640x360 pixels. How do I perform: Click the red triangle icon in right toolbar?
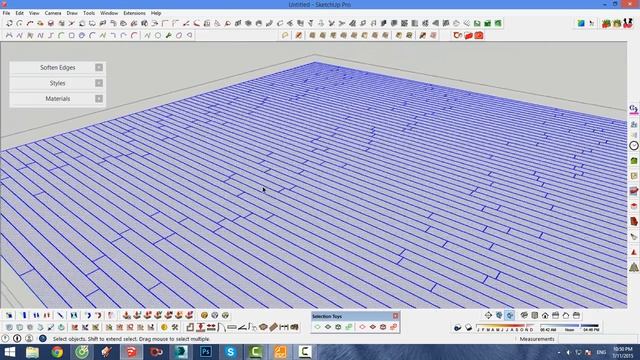[633, 253]
